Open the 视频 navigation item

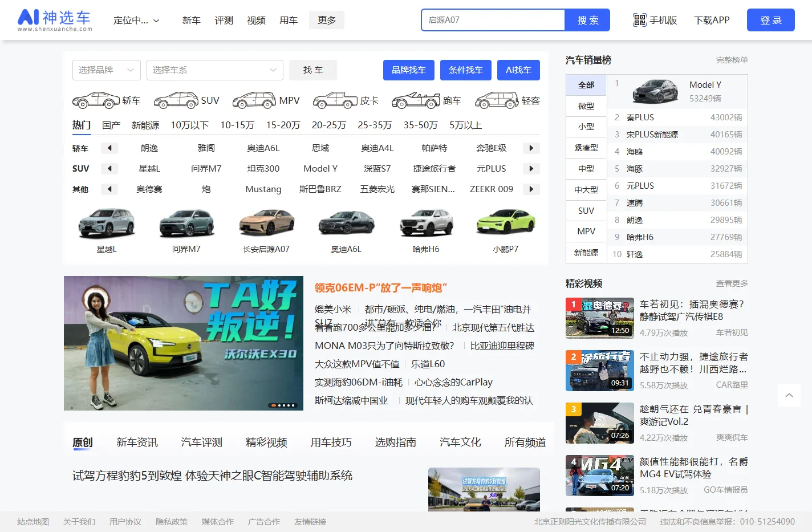pyautogui.click(x=256, y=21)
